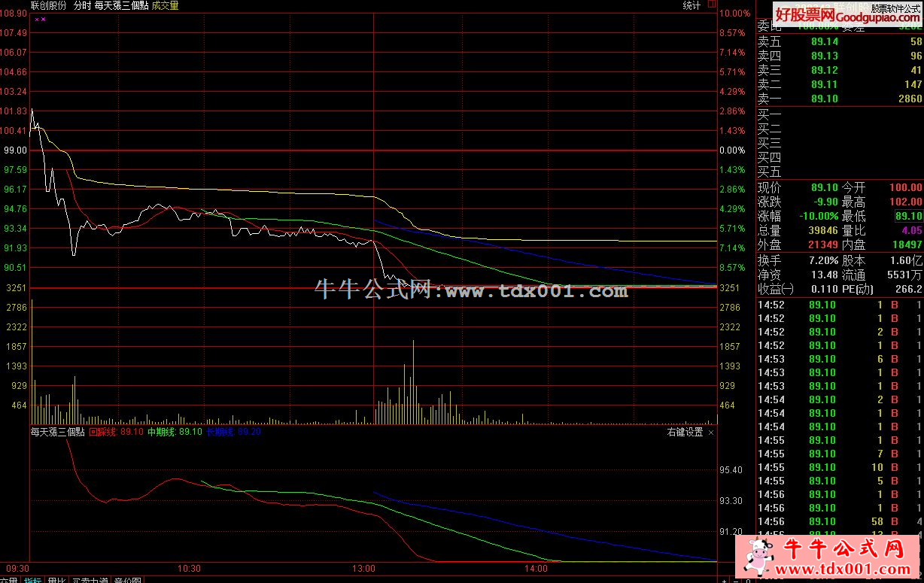Screen dimensions: 924x583
Task: Click the 内盘 value 18497
Action: click(907, 244)
